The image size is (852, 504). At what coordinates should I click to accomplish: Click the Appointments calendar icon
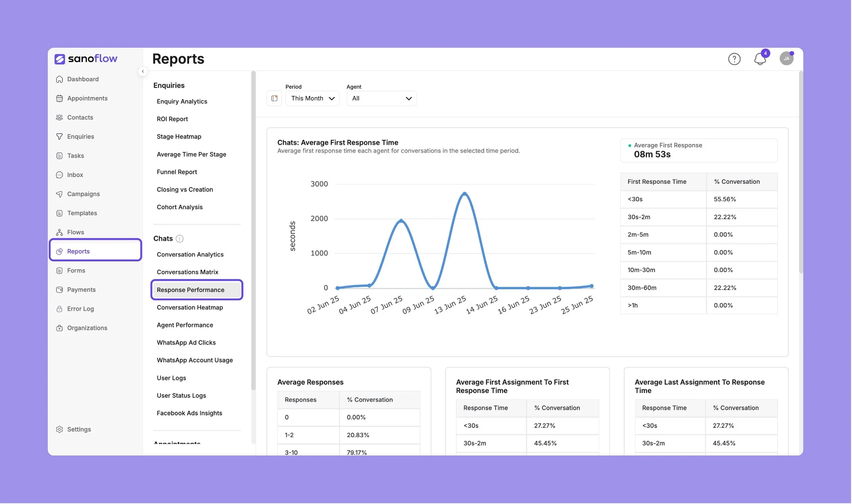click(x=59, y=98)
